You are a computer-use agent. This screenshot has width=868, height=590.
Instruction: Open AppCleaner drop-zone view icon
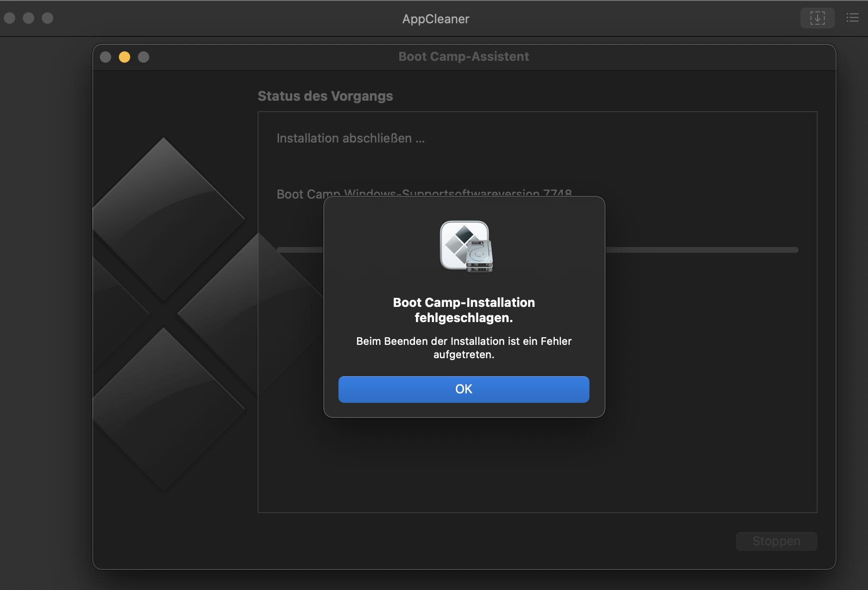click(817, 18)
